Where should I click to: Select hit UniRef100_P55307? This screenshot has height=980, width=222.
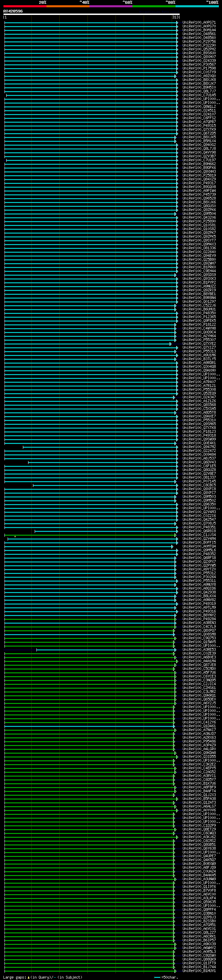click(x=199, y=340)
